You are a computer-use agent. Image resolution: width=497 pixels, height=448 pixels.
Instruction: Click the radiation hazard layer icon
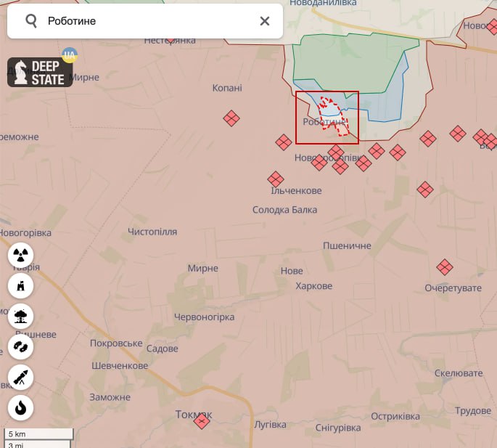pos(20,255)
